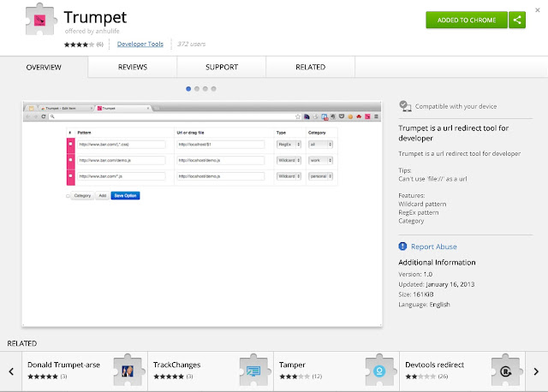Open the Tamper extension icon
Viewport: 548px width, 392px height.
pos(379,371)
